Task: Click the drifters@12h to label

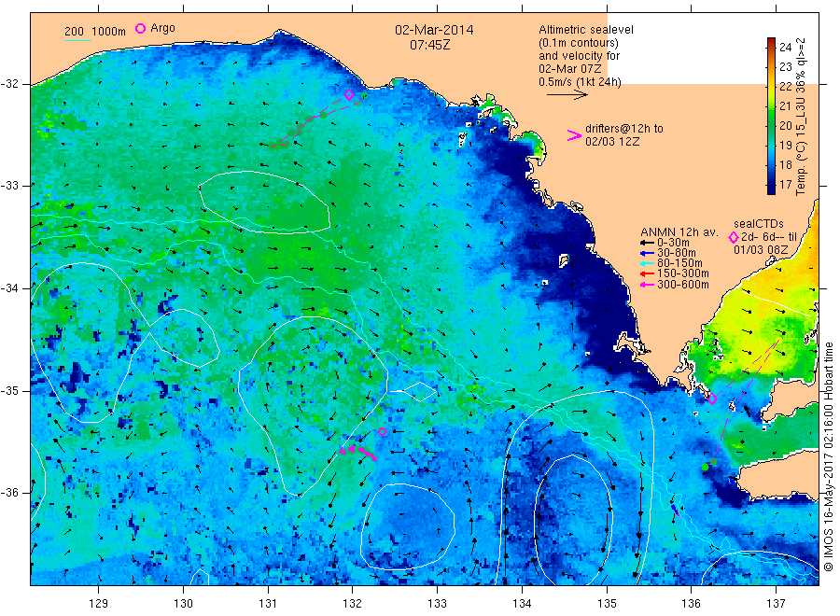Action: pyautogui.click(x=624, y=129)
